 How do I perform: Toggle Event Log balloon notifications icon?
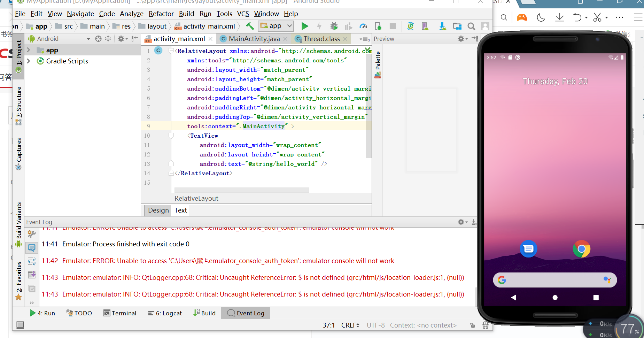pyautogui.click(x=32, y=248)
